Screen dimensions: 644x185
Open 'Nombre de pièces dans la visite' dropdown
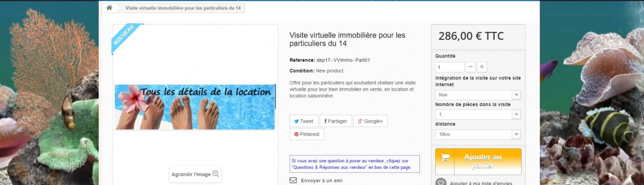tap(478, 114)
